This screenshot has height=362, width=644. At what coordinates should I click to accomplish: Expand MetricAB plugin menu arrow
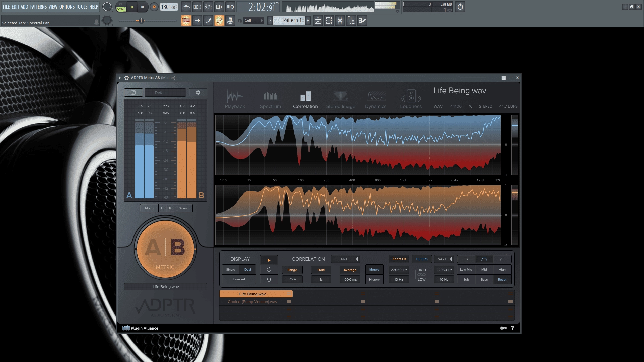click(120, 78)
